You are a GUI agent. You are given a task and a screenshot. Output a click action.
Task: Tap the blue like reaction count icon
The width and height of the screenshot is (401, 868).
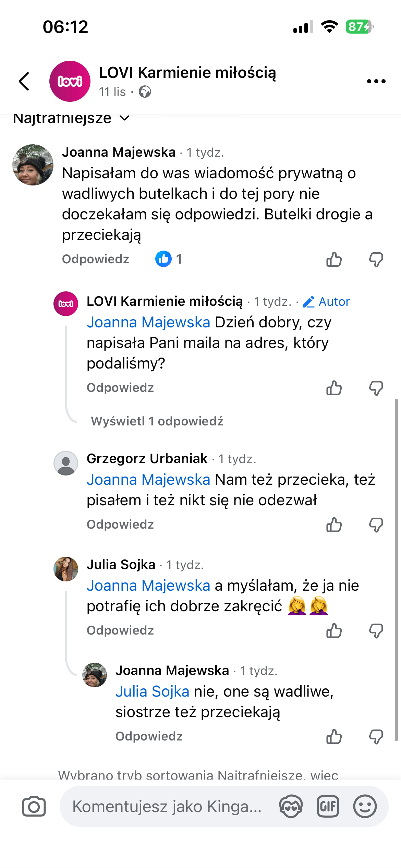[x=163, y=259]
